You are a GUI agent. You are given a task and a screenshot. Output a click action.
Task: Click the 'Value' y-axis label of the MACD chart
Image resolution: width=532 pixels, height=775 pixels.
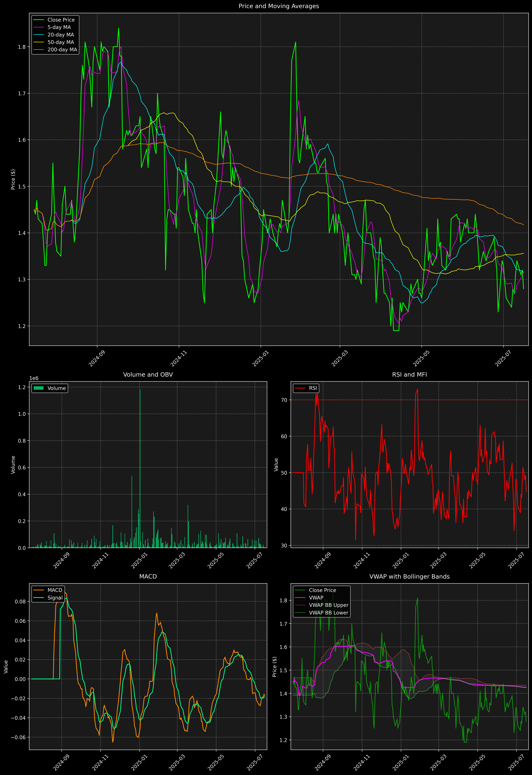click(x=6, y=667)
